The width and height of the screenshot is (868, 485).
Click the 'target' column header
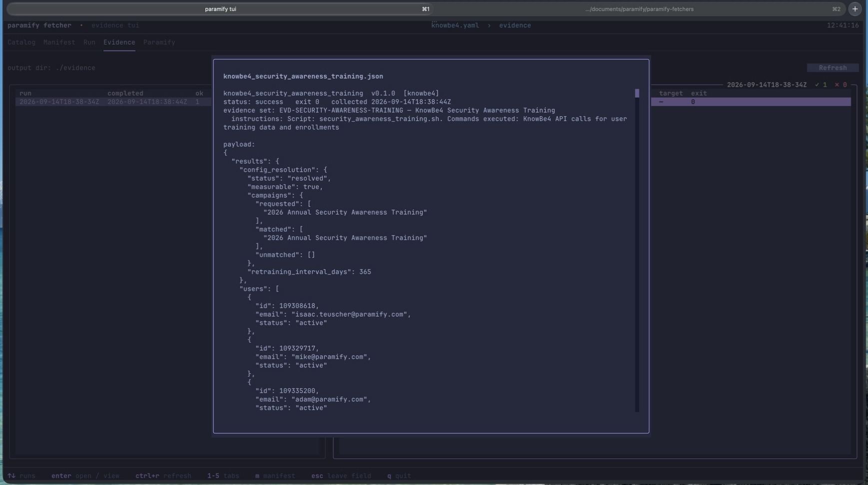[671, 93]
